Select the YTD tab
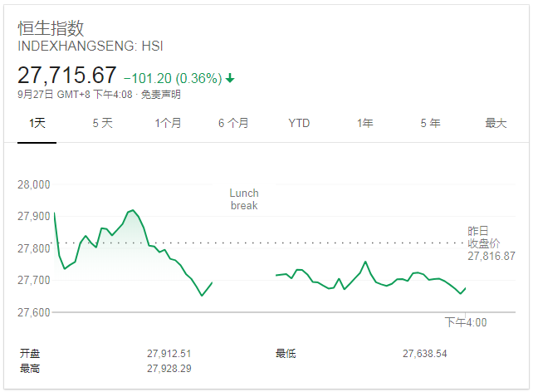 coord(299,123)
